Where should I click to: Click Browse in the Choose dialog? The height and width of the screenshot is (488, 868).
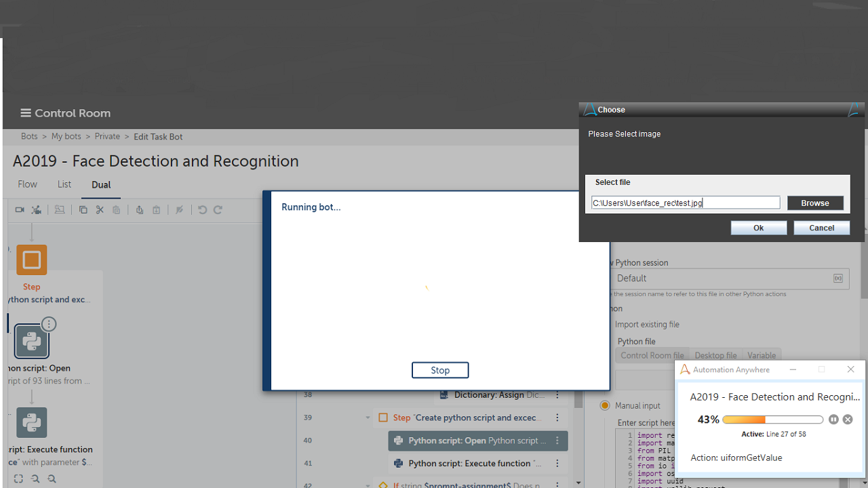[815, 203]
